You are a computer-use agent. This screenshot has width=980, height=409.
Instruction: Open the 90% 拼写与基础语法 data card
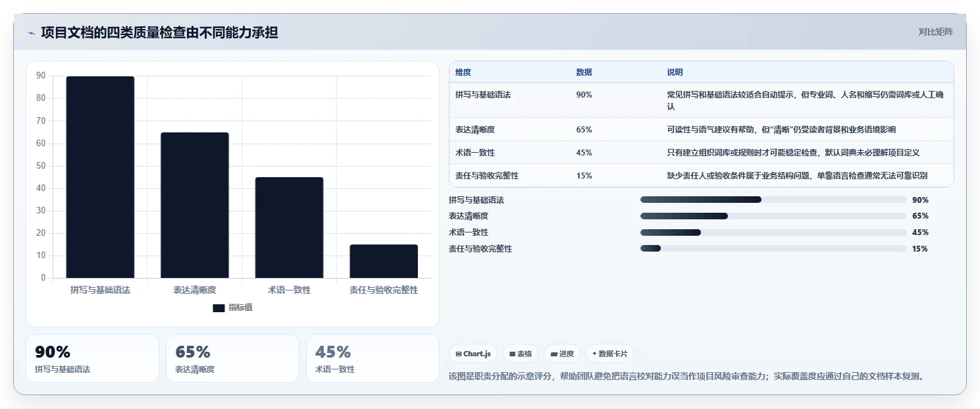(92, 358)
